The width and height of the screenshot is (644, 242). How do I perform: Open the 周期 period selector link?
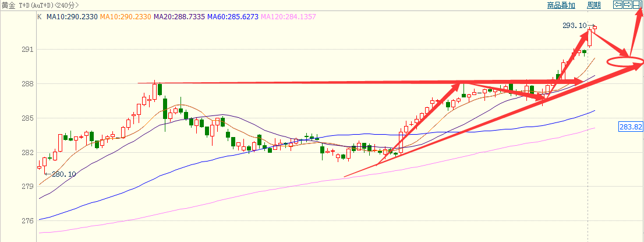coord(594,5)
